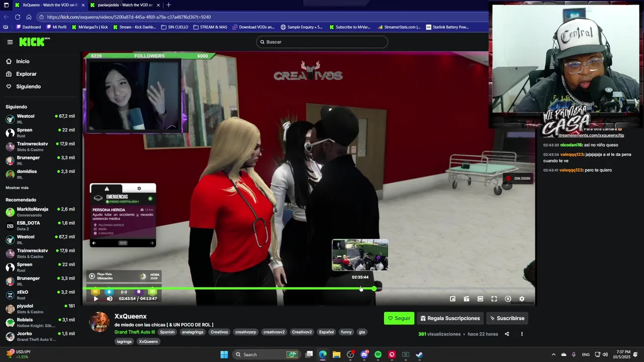Open Spotify from the taskbar

tap(378, 354)
